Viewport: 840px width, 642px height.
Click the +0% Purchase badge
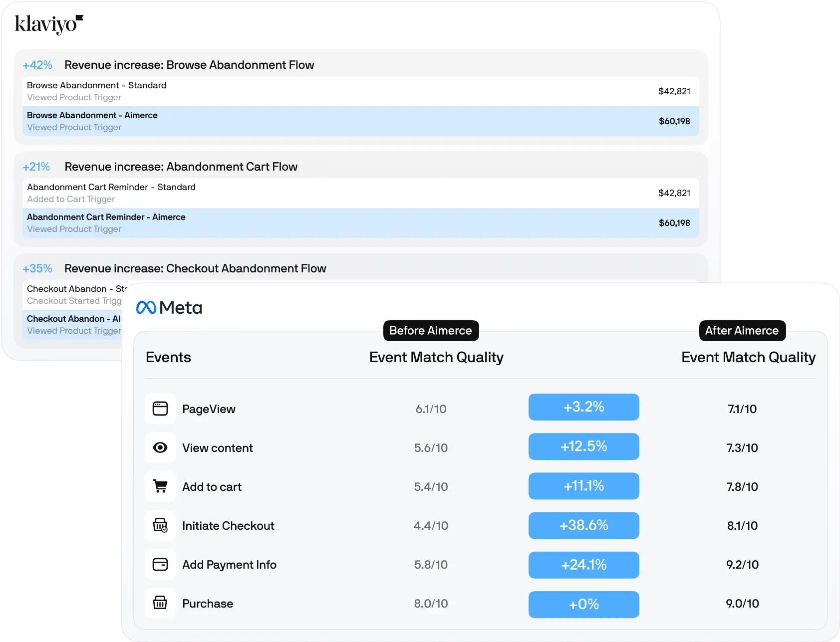pos(584,605)
